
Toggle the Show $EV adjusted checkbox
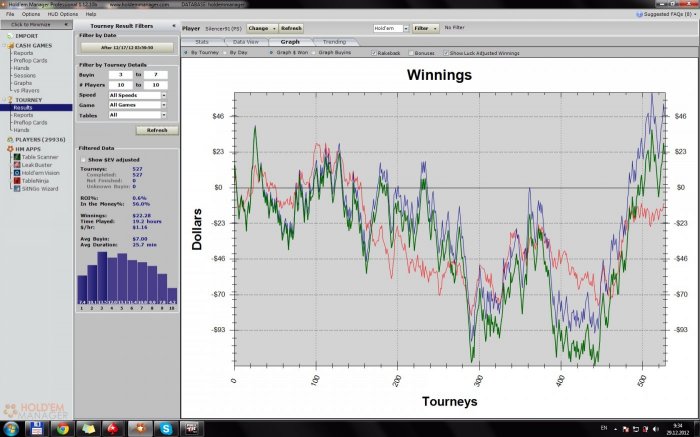84,159
